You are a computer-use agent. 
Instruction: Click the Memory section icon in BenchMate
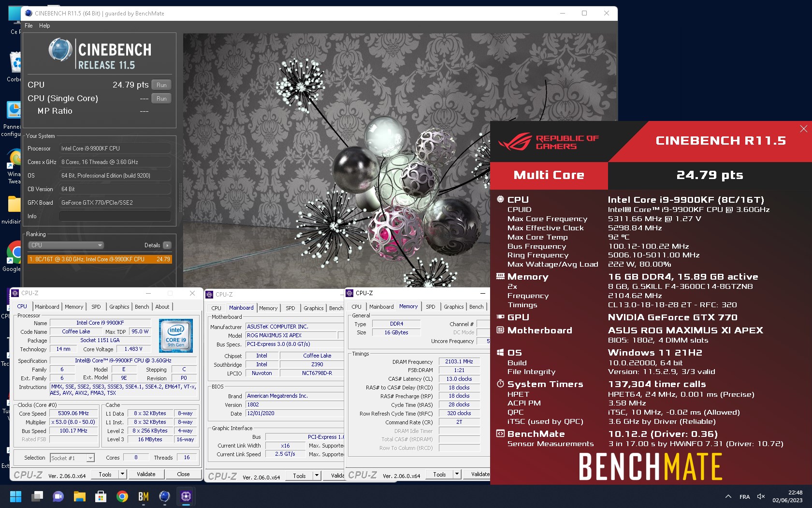point(500,276)
